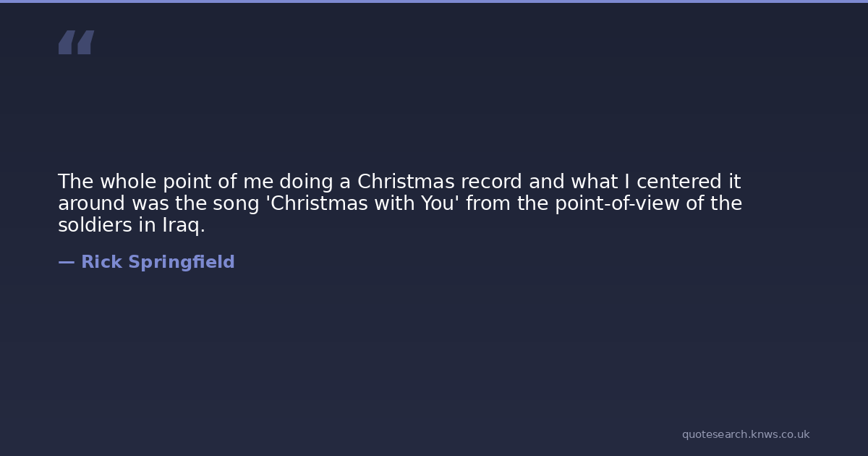Click "soldiers in Iraq." on the last line
868x456 pixels.
pyautogui.click(x=132, y=225)
